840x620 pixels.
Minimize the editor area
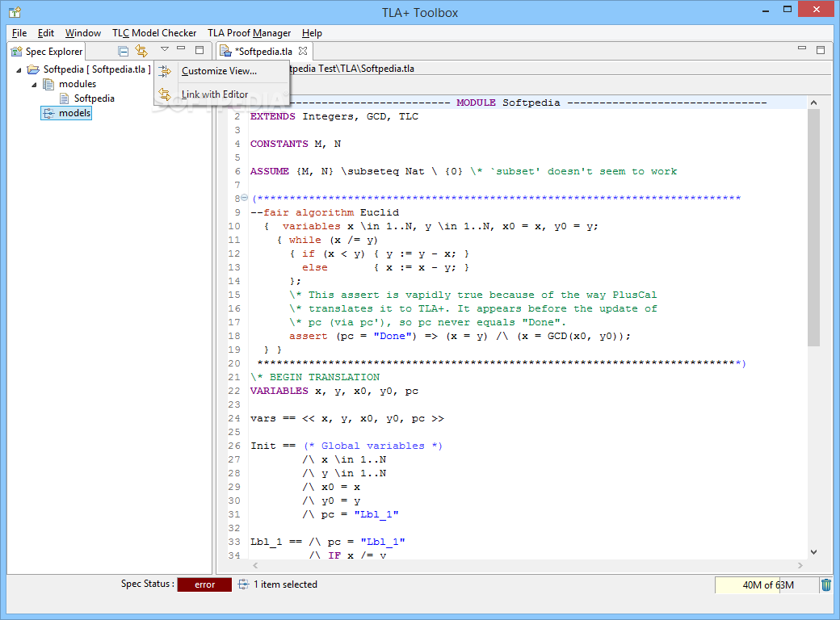[x=801, y=48]
